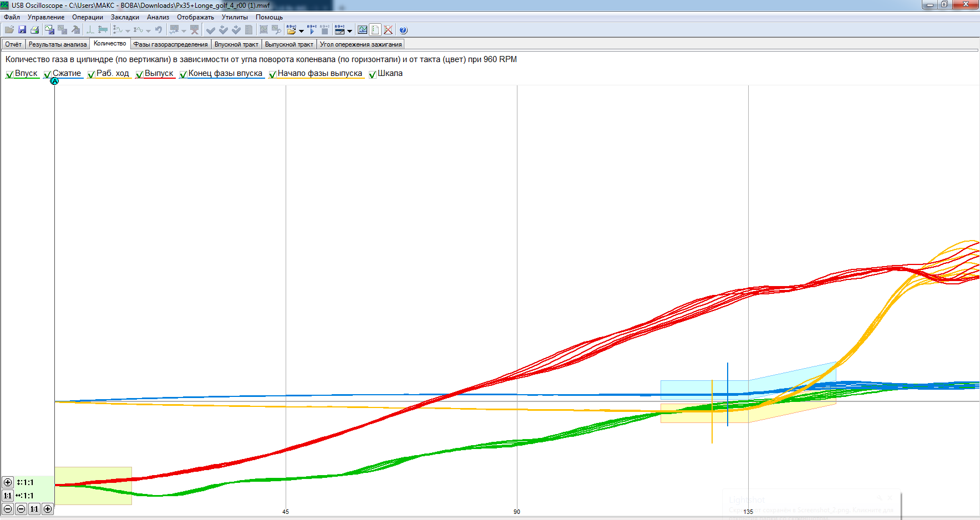
Task: Toggle the Сжатие checkbox
Action: click(x=47, y=74)
